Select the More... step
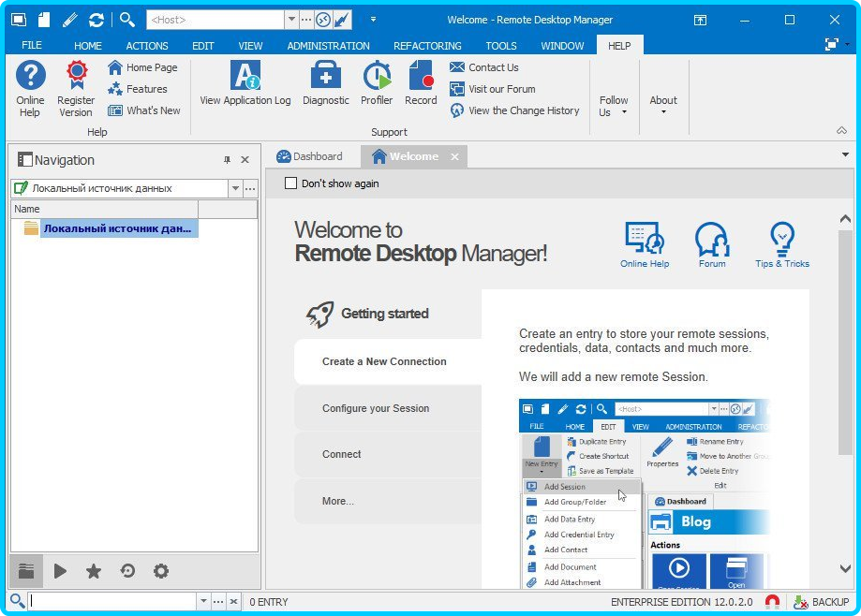 point(388,501)
